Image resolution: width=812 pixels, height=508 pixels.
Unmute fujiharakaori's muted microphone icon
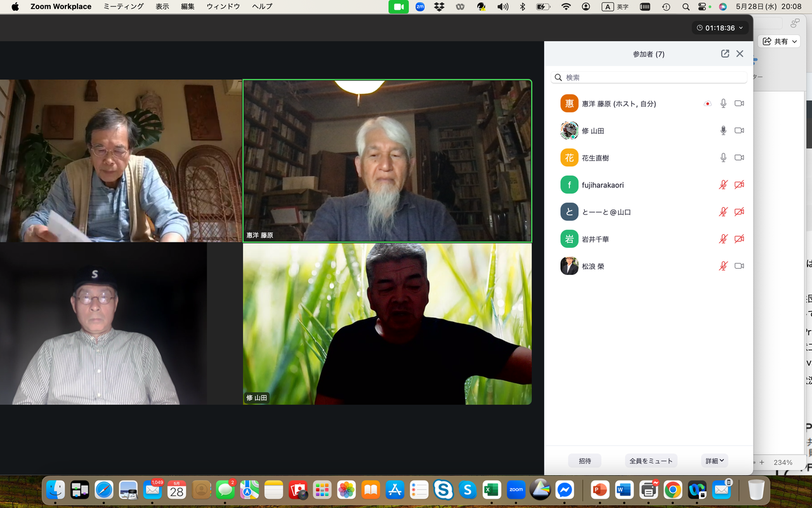[723, 185]
